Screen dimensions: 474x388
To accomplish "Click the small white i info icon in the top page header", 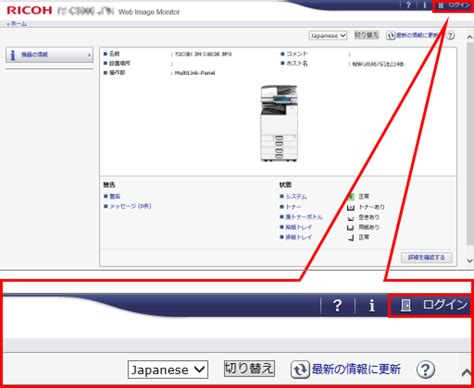I will [424, 5].
